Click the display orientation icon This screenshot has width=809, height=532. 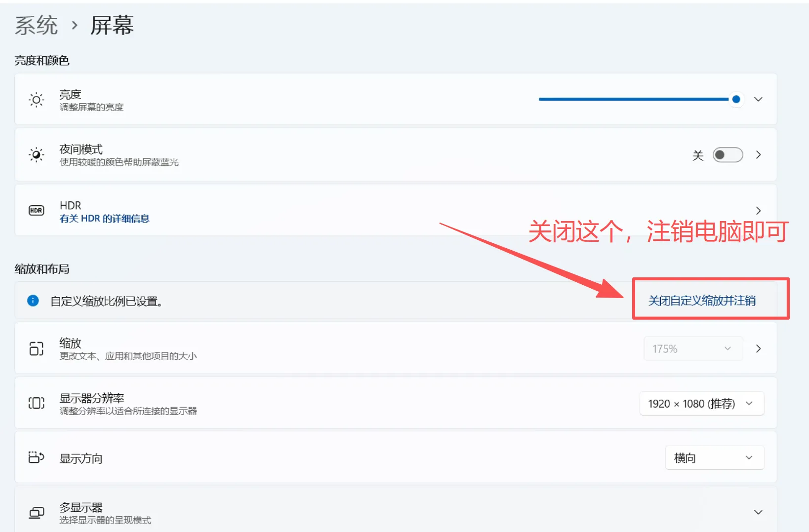[36, 457]
